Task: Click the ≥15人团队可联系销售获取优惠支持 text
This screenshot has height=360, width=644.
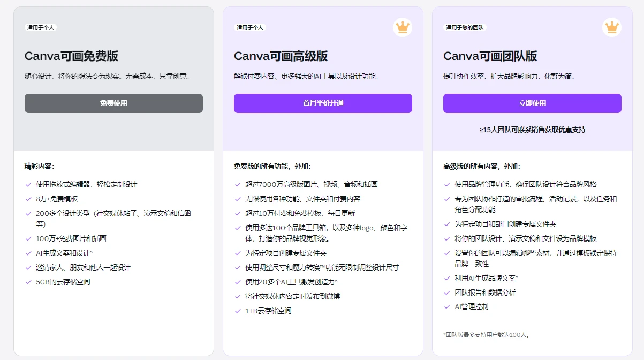Action: (x=532, y=130)
